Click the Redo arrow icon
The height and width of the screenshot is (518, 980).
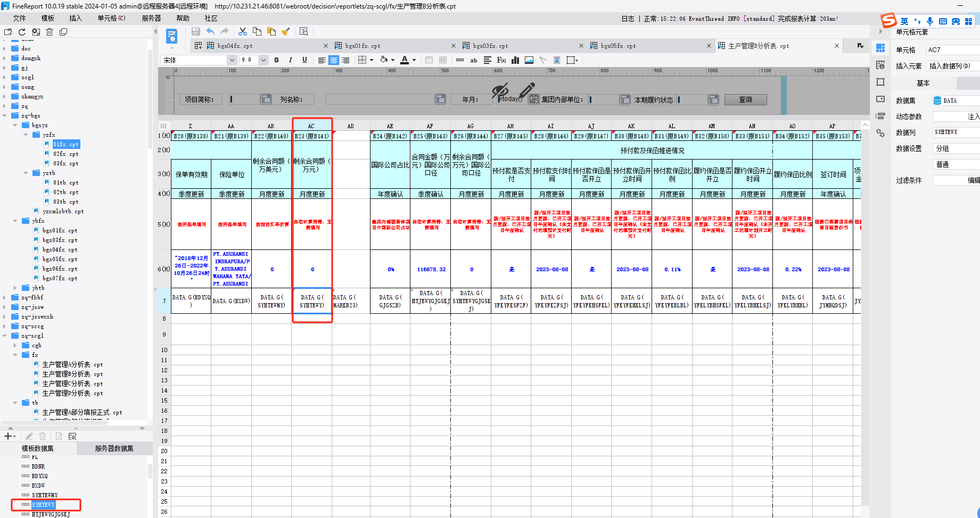pos(225,32)
